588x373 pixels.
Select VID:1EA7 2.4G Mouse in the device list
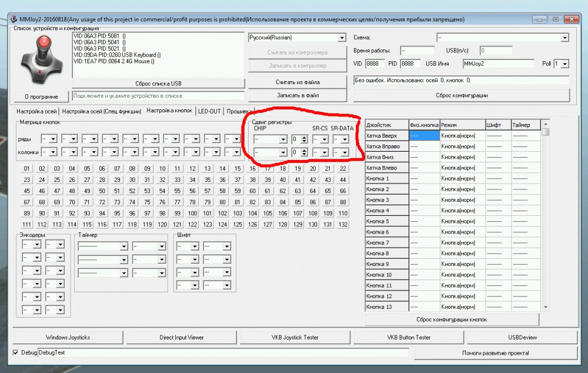coord(114,61)
